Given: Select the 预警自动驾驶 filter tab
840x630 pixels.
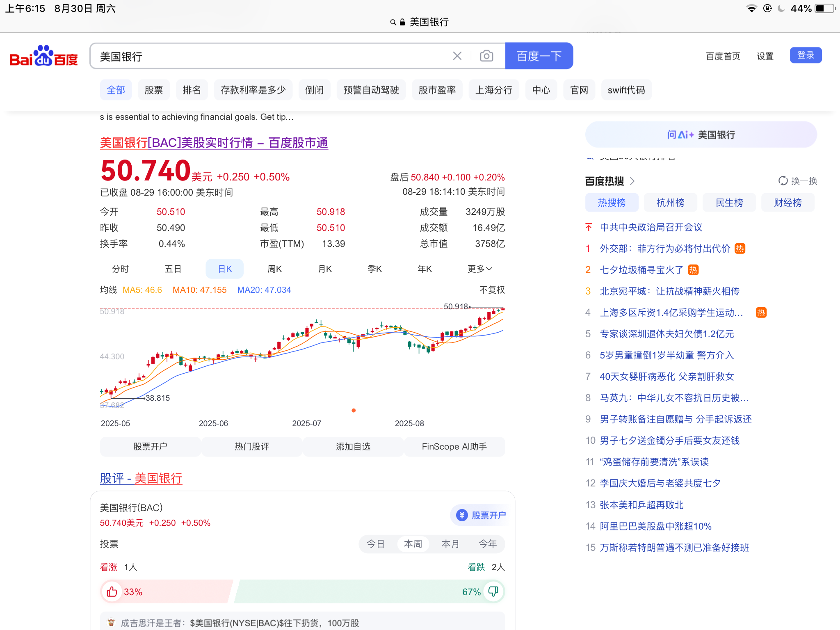Looking at the screenshot, I should click(x=371, y=90).
